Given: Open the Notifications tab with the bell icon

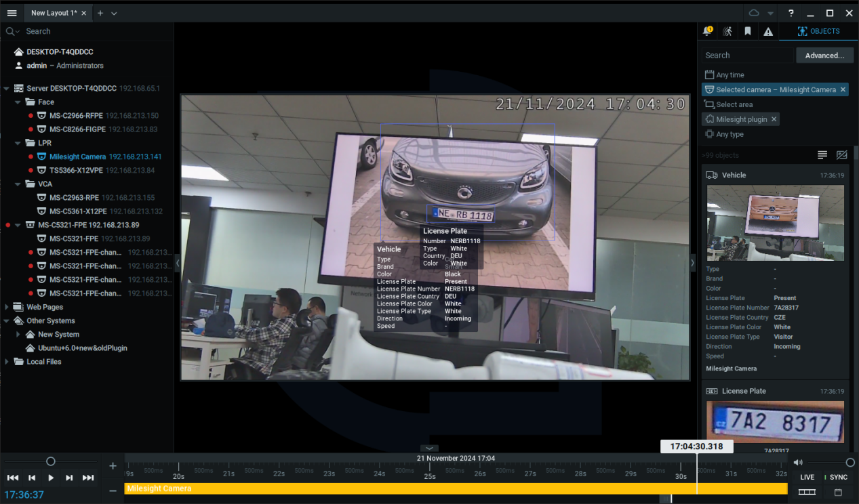Looking at the screenshot, I should pos(708,31).
